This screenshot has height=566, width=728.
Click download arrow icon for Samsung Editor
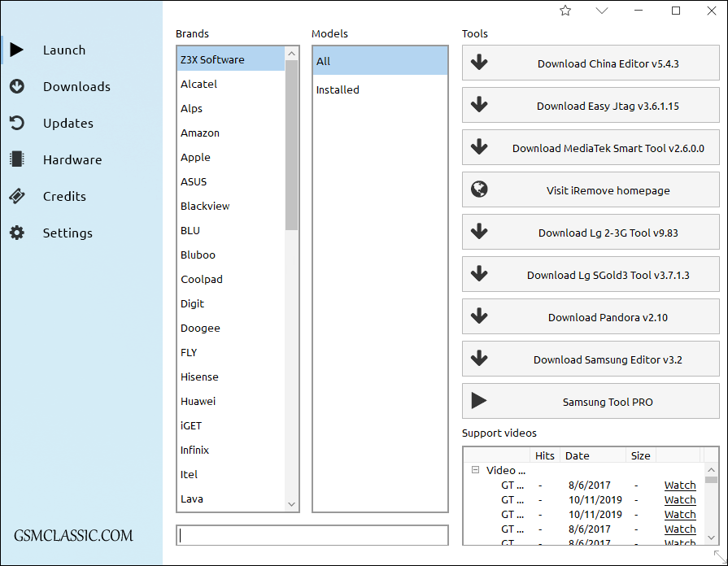point(479,358)
